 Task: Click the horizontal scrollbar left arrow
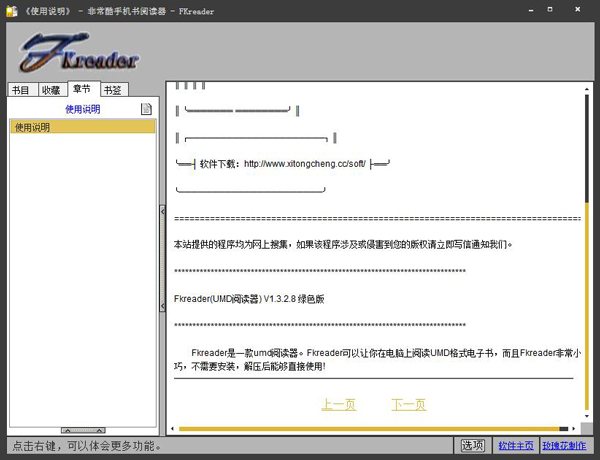pos(173,429)
